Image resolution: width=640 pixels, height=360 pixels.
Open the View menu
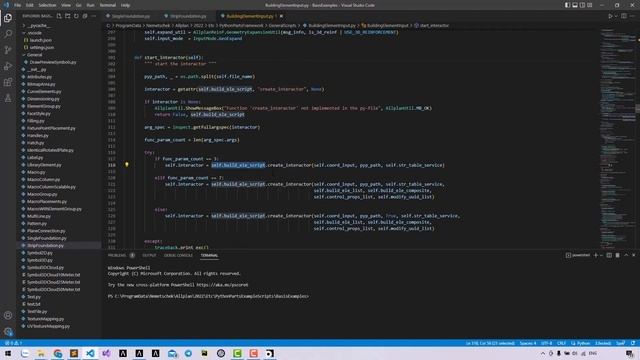click(66, 5)
